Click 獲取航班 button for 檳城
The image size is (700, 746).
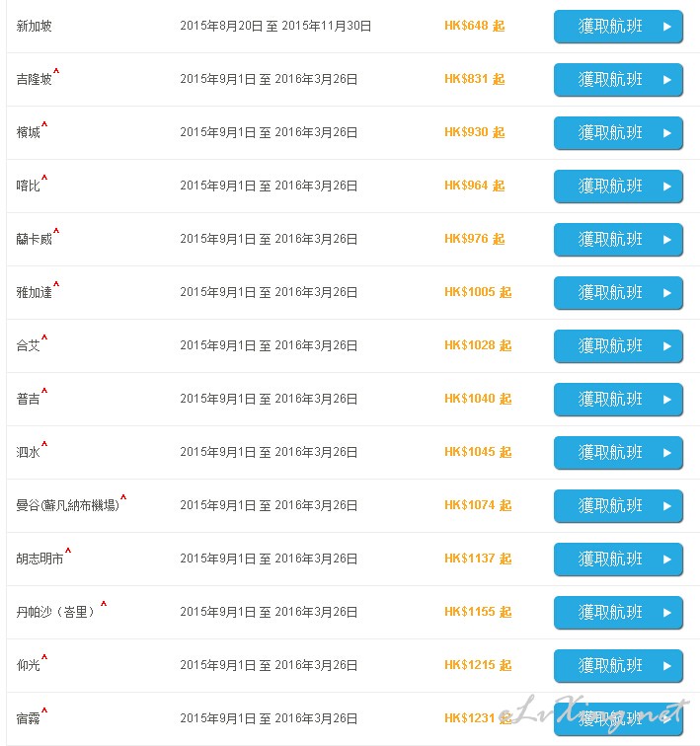click(618, 133)
